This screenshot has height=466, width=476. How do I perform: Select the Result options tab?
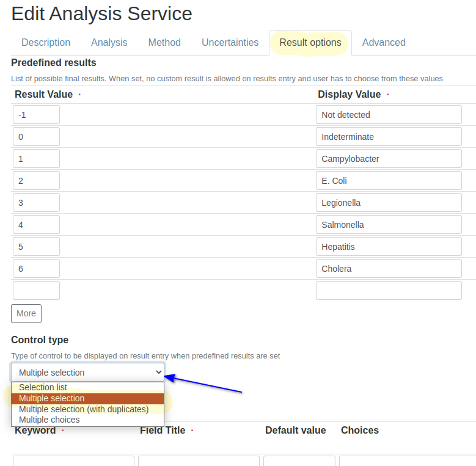(x=310, y=43)
